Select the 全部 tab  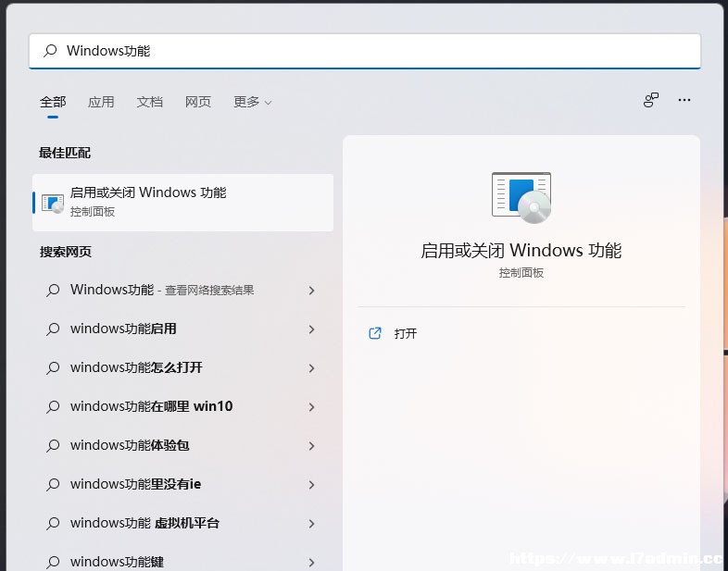coord(53,102)
